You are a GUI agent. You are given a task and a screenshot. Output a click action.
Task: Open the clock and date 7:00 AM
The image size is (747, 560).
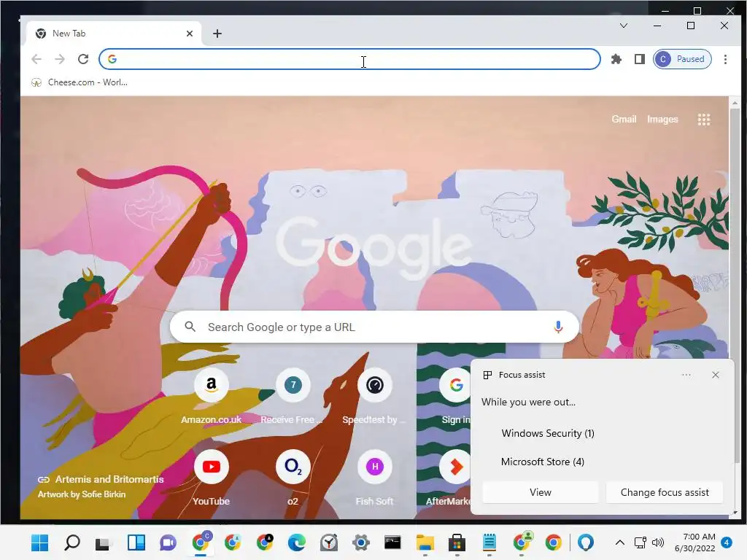pos(694,542)
